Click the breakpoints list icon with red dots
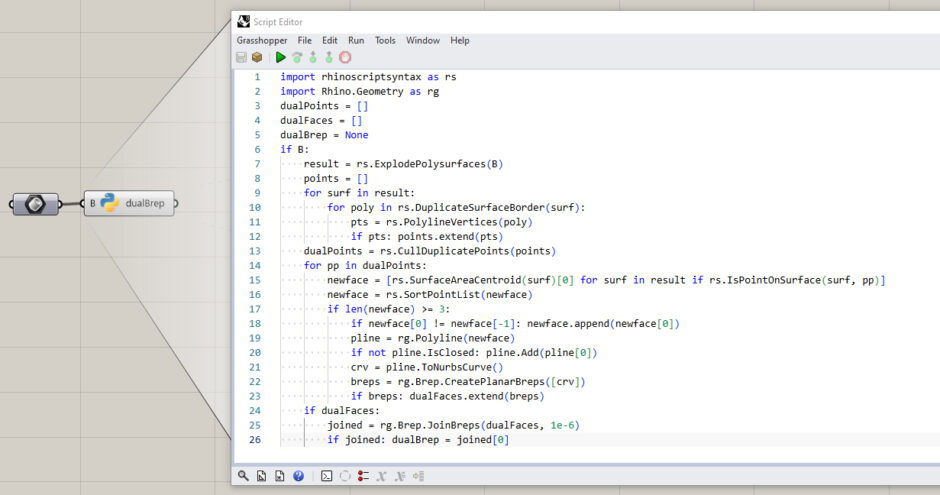The height and width of the screenshot is (495, 940). 363,476
